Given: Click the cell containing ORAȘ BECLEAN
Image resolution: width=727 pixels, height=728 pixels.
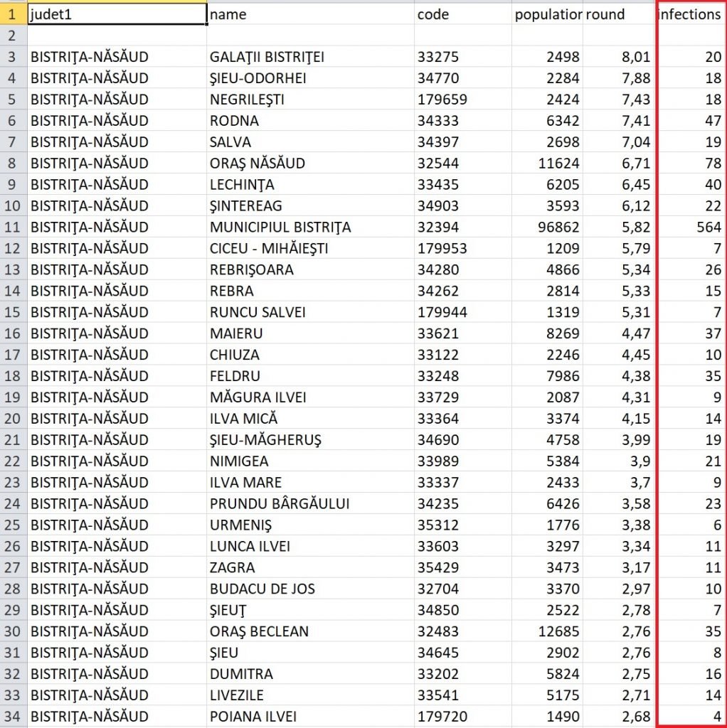Looking at the screenshot, I should (259, 631).
